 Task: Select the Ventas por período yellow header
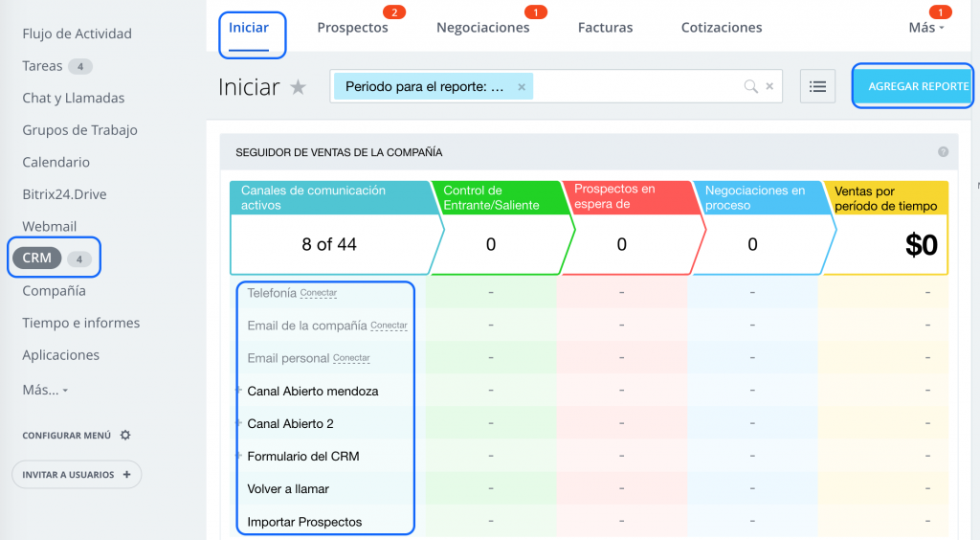885,198
